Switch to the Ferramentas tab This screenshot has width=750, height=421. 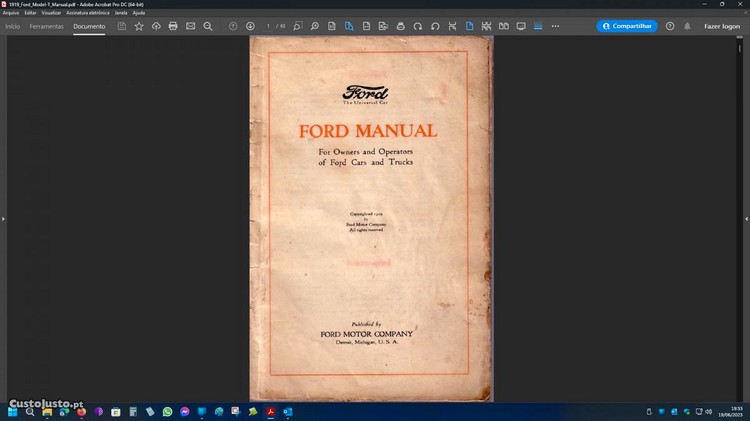pyautogui.click(x=46, y=26)
